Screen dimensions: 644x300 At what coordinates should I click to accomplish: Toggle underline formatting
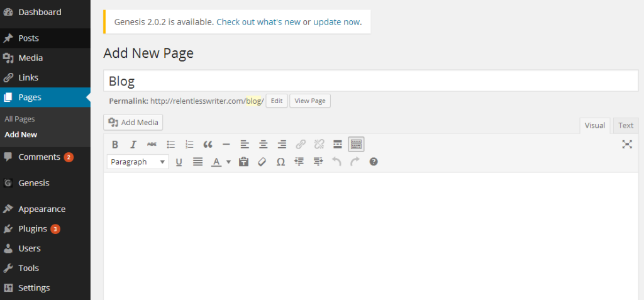179,162
